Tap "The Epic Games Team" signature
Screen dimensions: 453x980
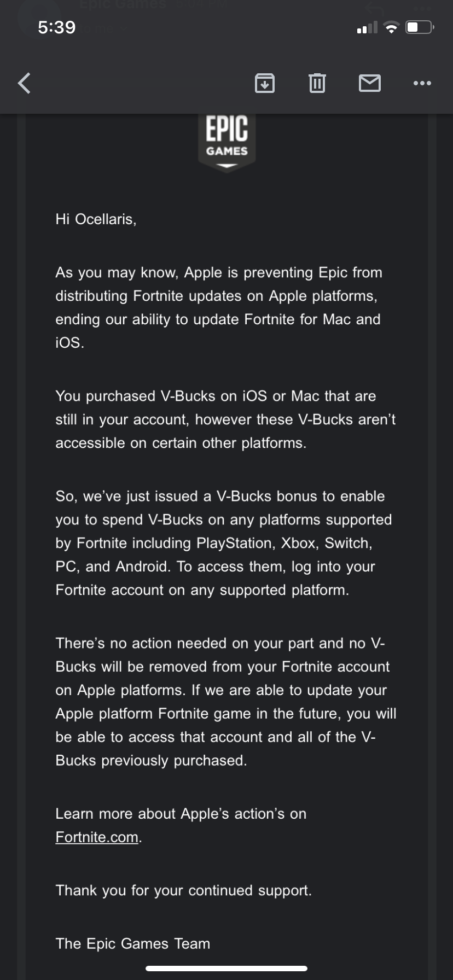[133, 943]
